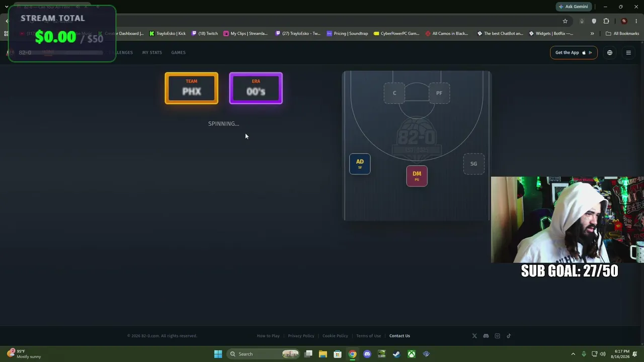This screenshot has height=362, width=644.
Task: Click the shield extension icon in toolbar
Action: coord(594,21)
